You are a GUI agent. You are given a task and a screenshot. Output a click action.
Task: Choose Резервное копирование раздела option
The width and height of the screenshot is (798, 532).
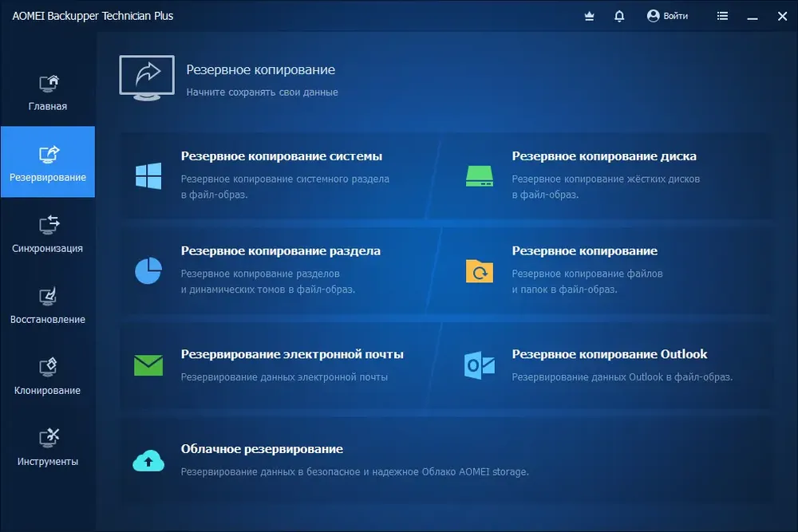[280, 250]
